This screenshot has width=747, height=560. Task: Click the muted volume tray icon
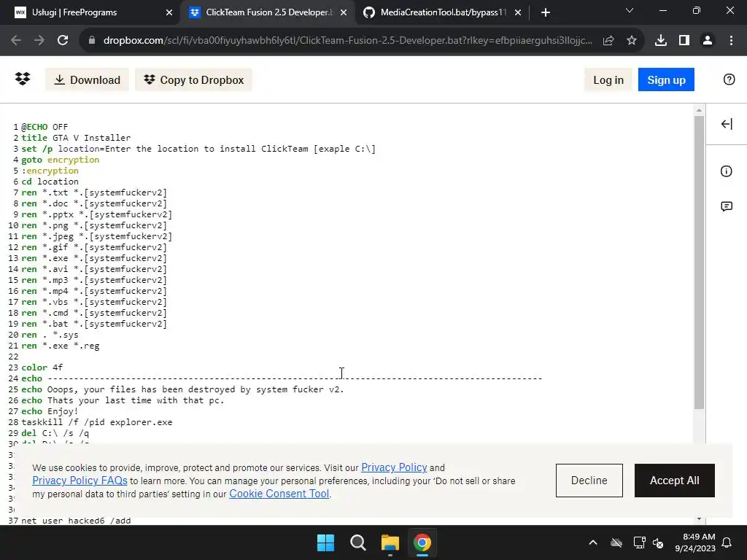tap(658, 542)
